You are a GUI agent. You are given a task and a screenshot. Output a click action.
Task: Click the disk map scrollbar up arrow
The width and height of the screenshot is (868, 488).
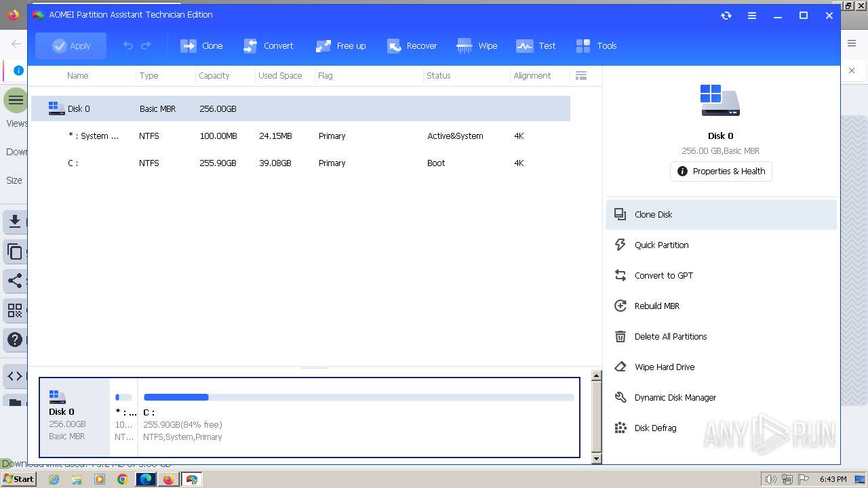pos(597,375)
